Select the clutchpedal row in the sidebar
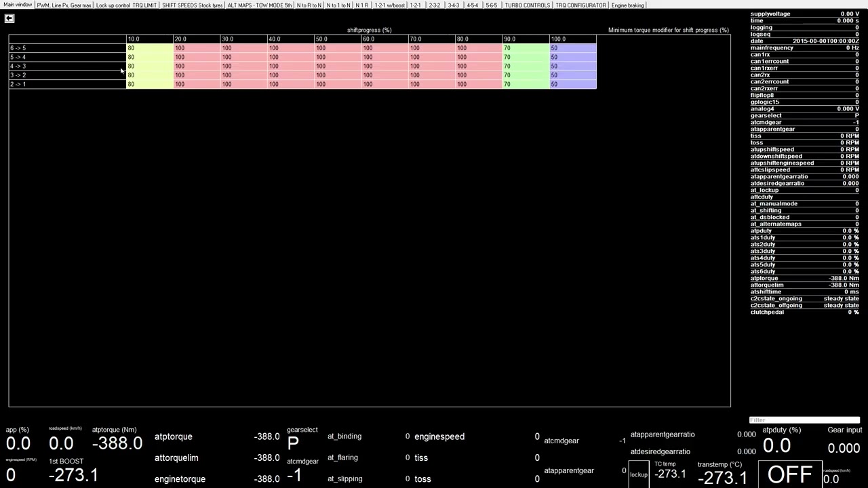The width and height of the screenshot is (868, 488). (804, 312)
